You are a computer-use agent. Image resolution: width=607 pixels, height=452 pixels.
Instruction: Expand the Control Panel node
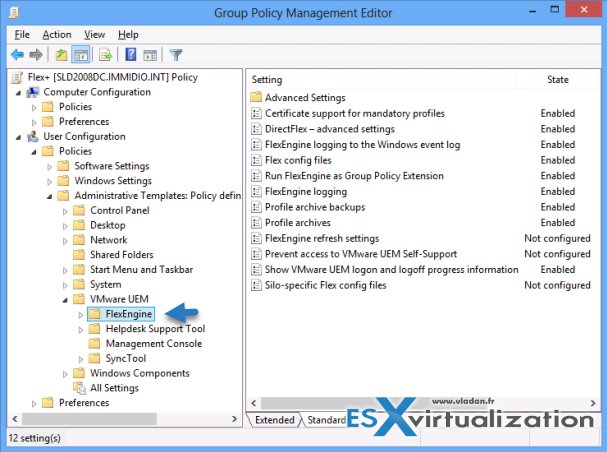click(65, 211)
